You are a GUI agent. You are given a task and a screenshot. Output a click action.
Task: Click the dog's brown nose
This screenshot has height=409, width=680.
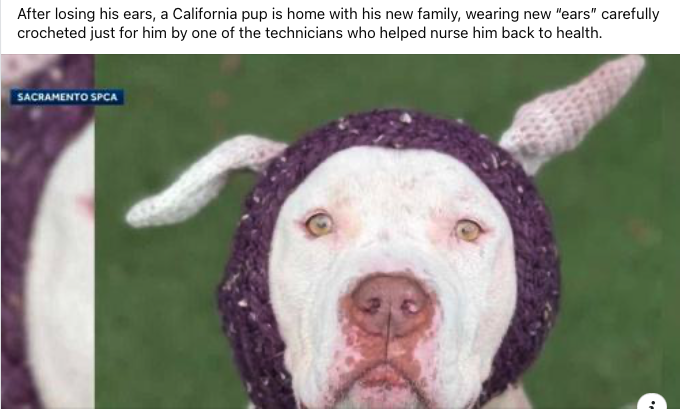coord(389,304)
